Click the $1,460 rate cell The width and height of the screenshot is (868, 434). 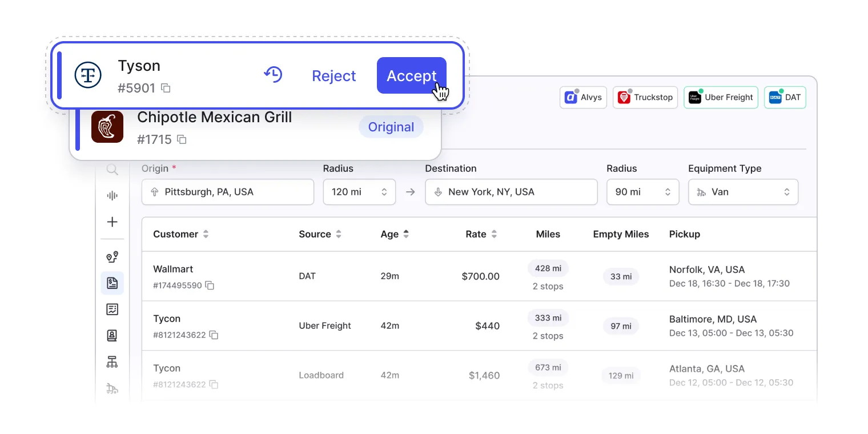click(484, 376)
